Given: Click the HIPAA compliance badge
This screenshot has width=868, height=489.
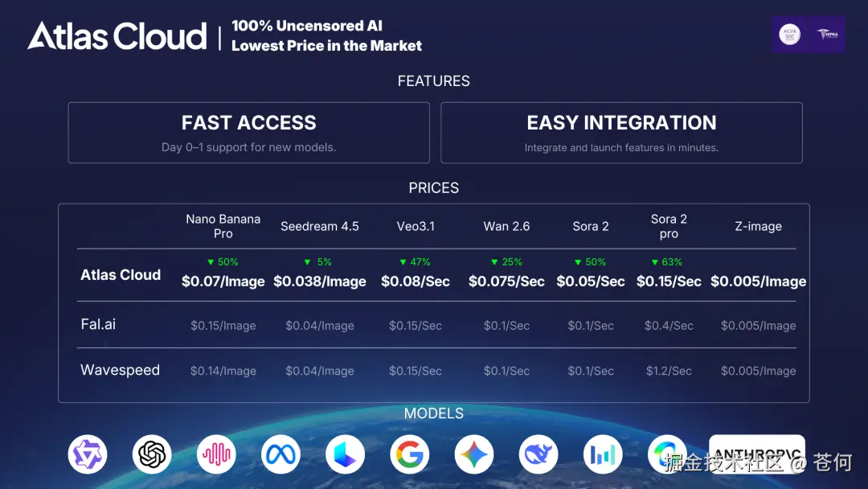Looking at the screenshot, I should (x=826, y=35).
